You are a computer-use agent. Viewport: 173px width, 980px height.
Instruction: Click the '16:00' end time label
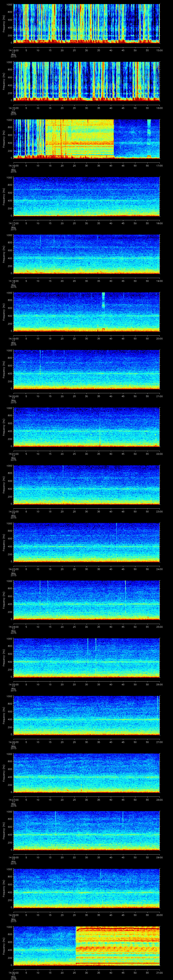(160, 108)
